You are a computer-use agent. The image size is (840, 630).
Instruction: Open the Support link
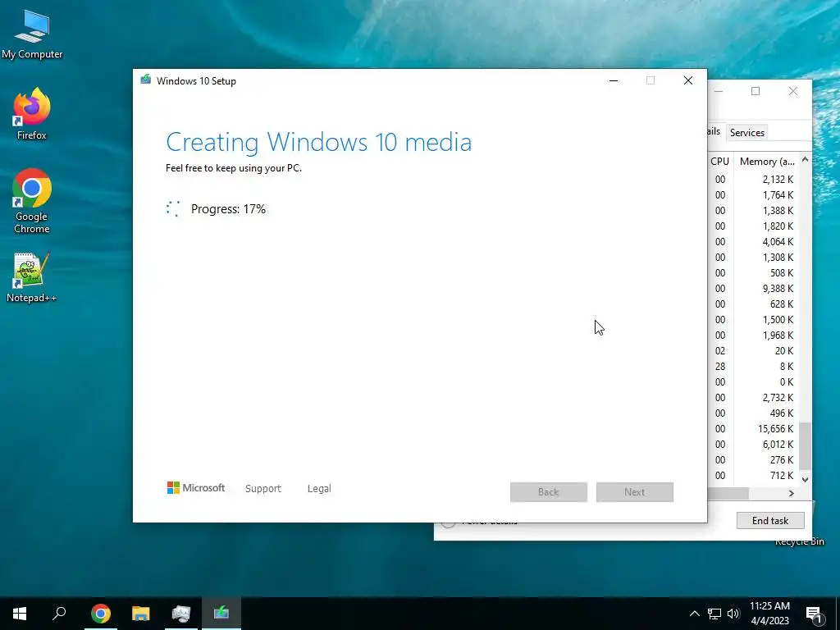pos(263,489)
